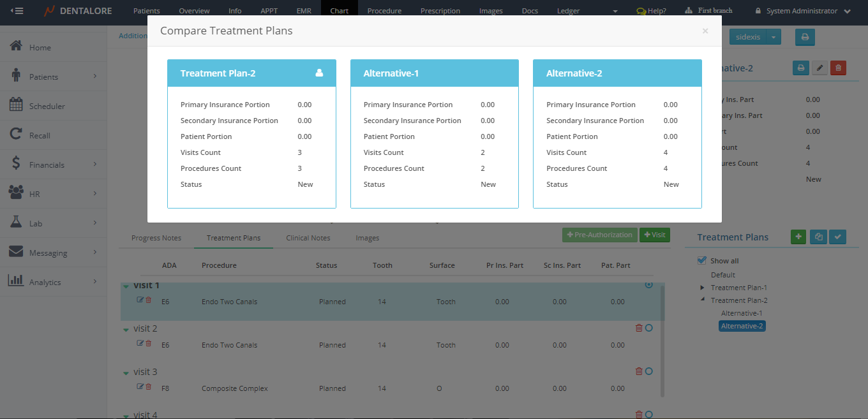Screen dimensions: 868x419
Task: Collapse the visit 2 section
Action: [x=126, y=330]
